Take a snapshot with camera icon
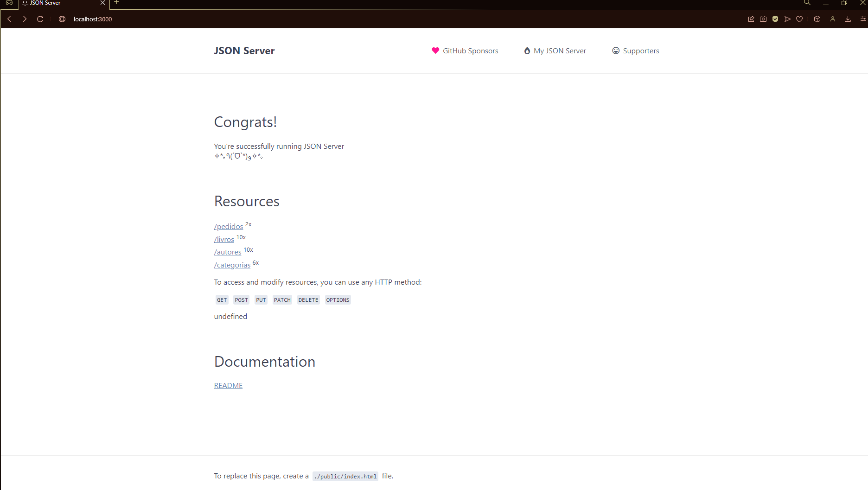Image resolution: width=868 pixels, height=490 pixels. 763,19
